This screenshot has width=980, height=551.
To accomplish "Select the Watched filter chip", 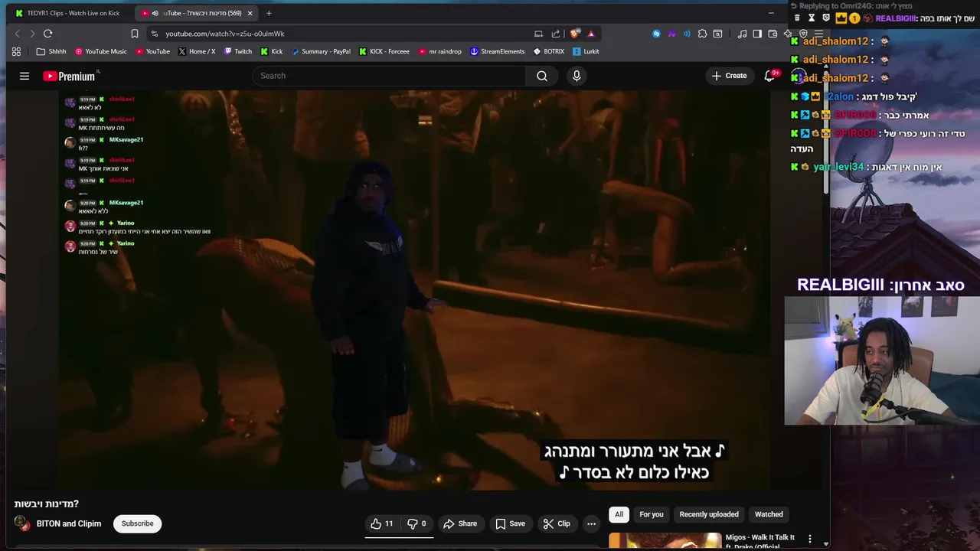I will 769,514.
